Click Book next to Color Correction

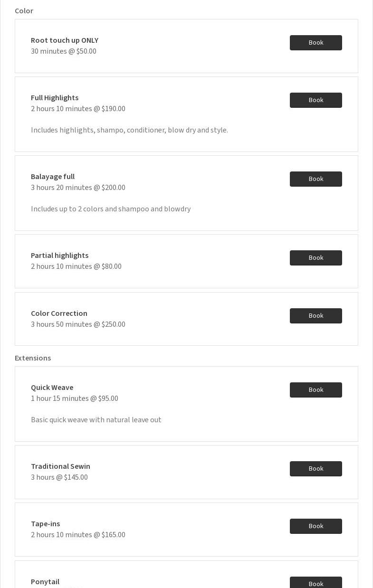(316, 316)
